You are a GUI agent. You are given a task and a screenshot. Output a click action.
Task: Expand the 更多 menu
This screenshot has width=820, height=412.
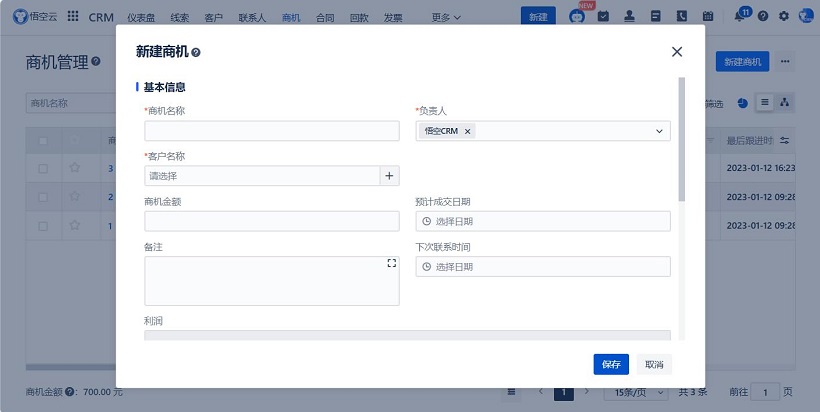click(x=446, y=18)
